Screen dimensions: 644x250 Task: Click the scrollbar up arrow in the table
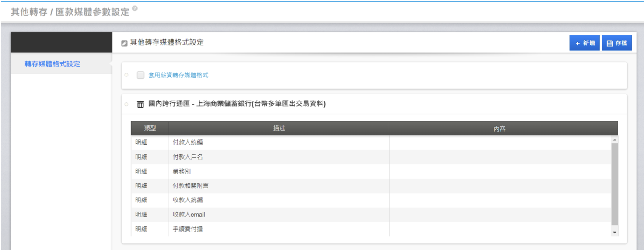(x=615, y=140)
